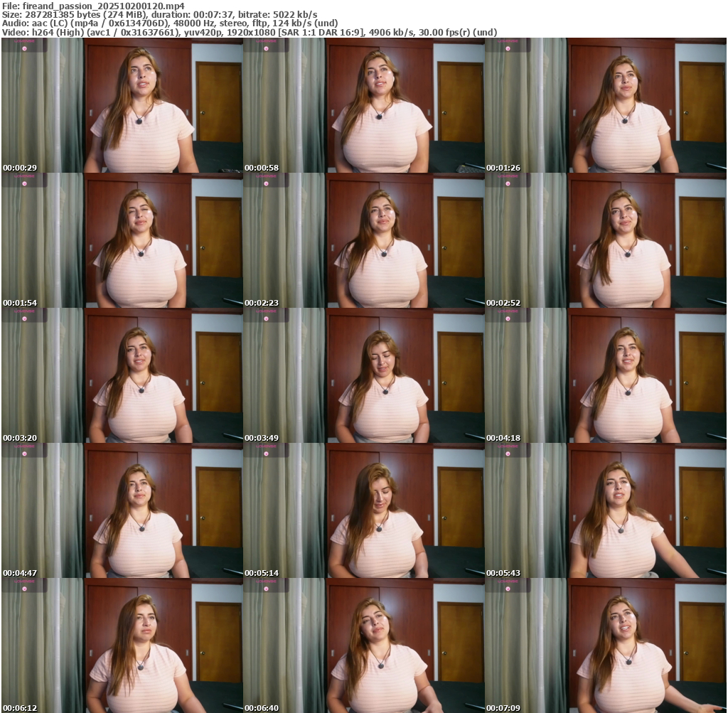The height and width of the screenshot is (713, 728).
Task: Select the frame at 00:02:23
Action: (364, 240)
